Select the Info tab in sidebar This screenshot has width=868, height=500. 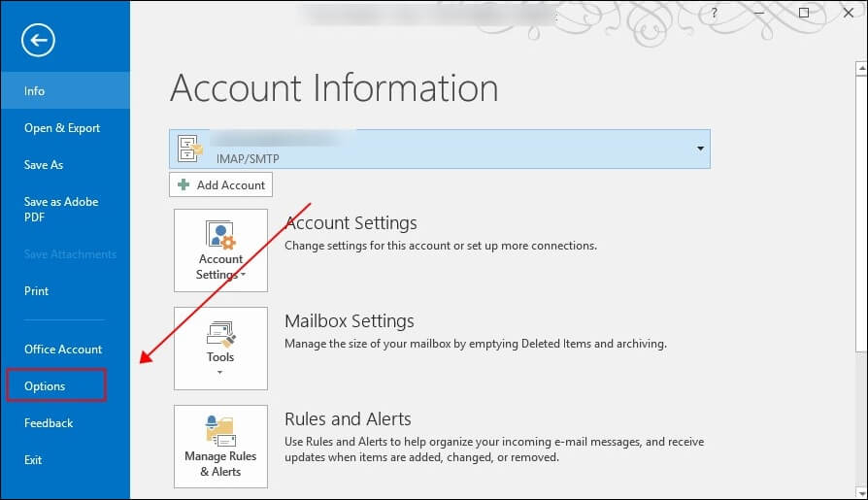coord(35,91)
